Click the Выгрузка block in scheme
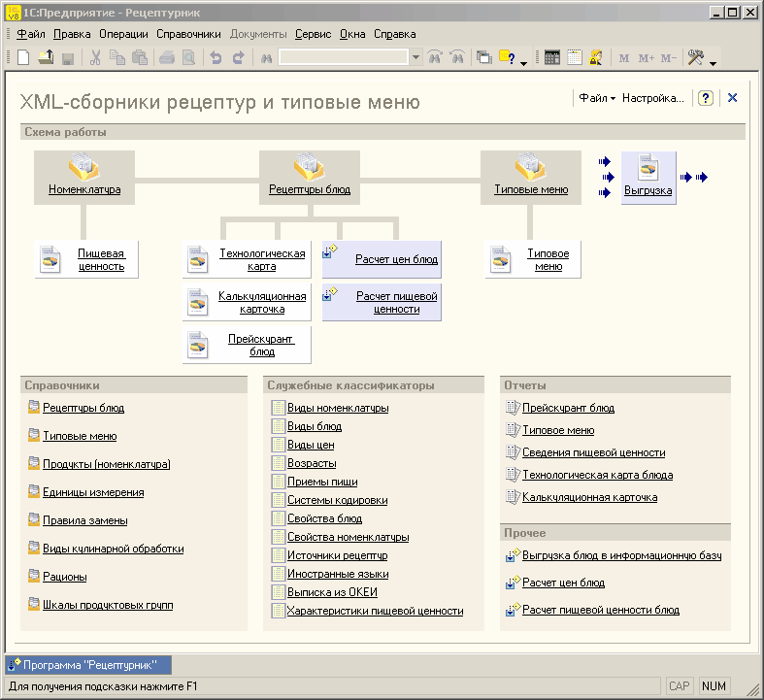The height and width of the screenshot is (700, 764). click(x=648, y=178)
